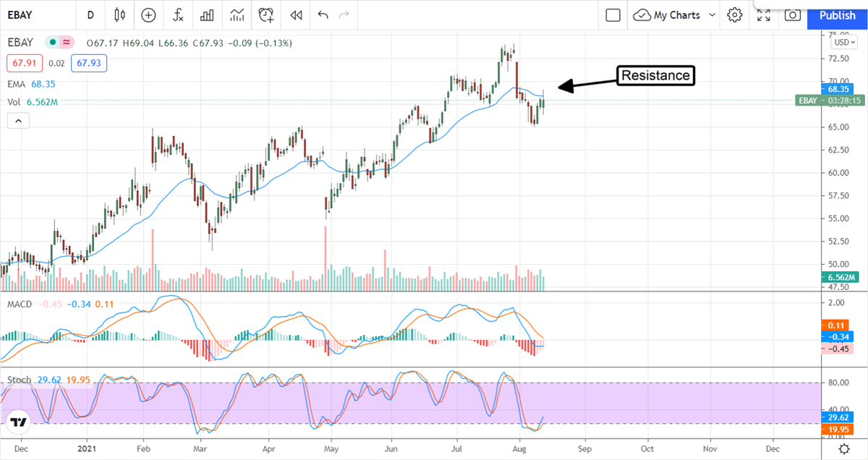Image resolution: width=868 pixels, height=460 pixels.
Task: Open the candlestick chart style menu
Action: click(120, 14)
